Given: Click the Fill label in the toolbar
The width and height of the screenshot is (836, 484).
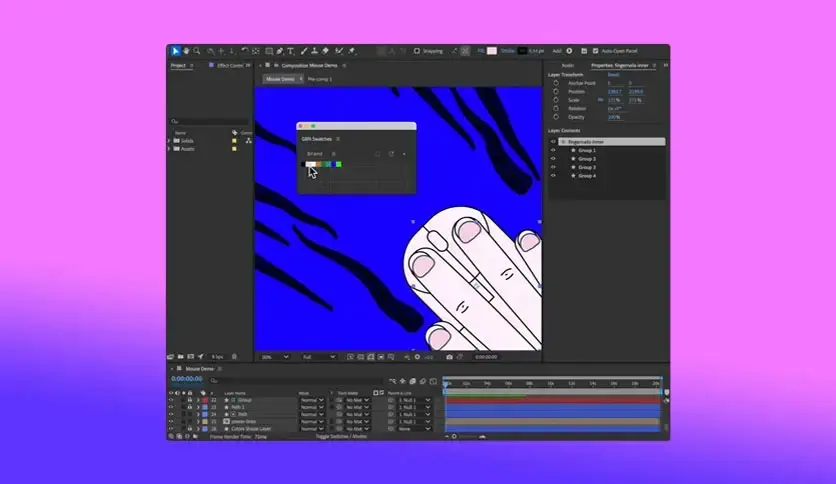Looking at the screenshot, I should 481,51.
